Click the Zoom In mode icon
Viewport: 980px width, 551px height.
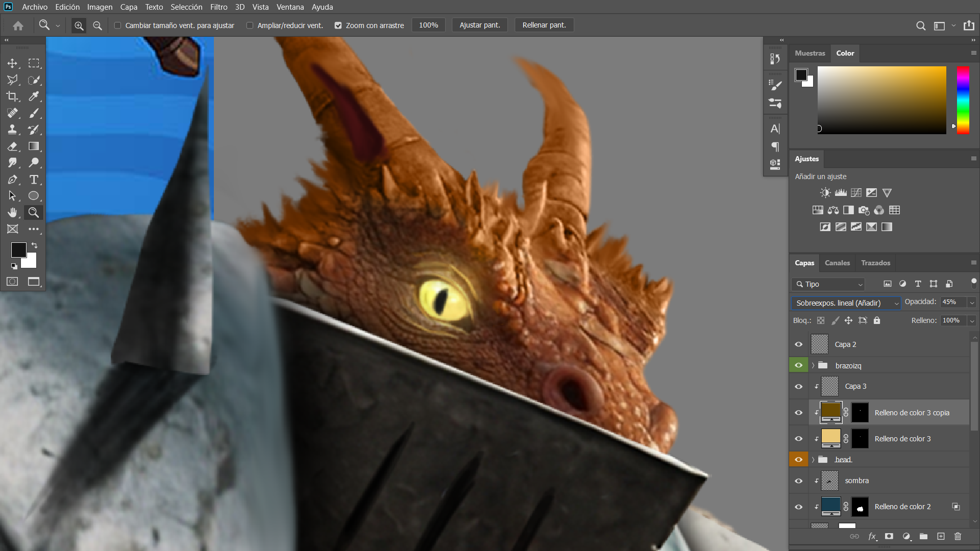(79, 26)
